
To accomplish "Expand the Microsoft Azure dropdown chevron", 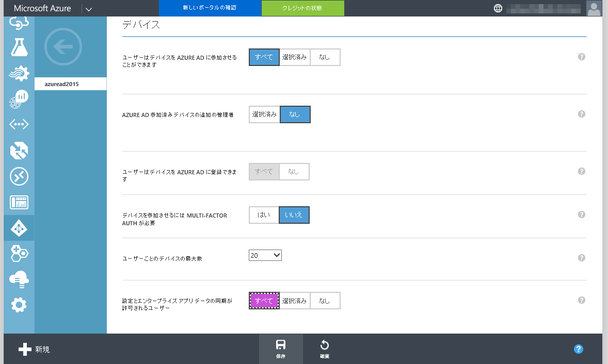I will pyautogui.click(x=88, y=8).
